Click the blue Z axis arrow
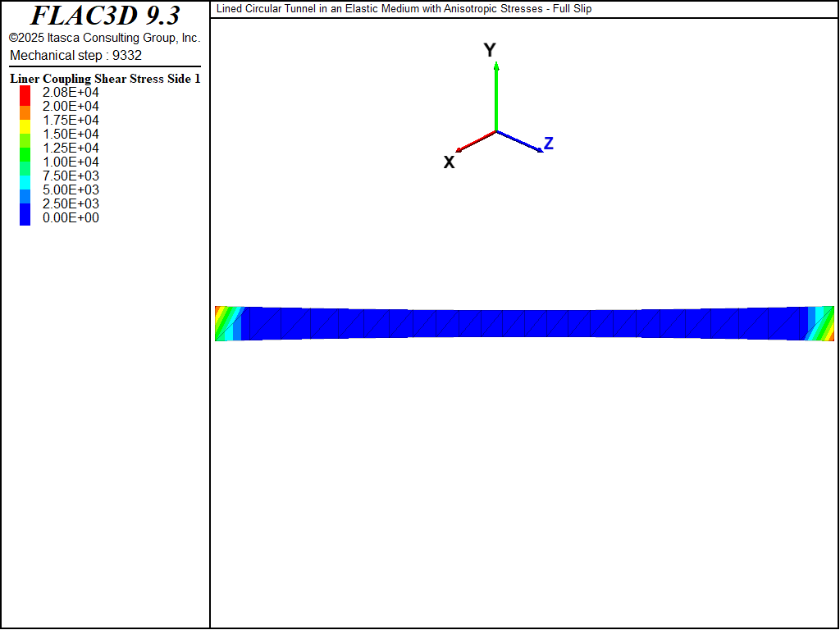Screen dimensions: 840x630 520,142
